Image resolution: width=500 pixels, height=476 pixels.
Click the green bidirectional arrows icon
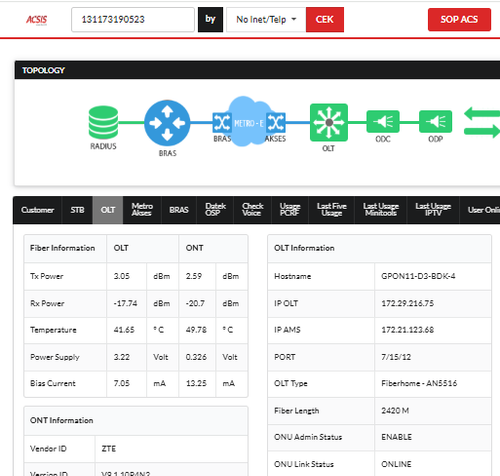click(x=482, y=122)
